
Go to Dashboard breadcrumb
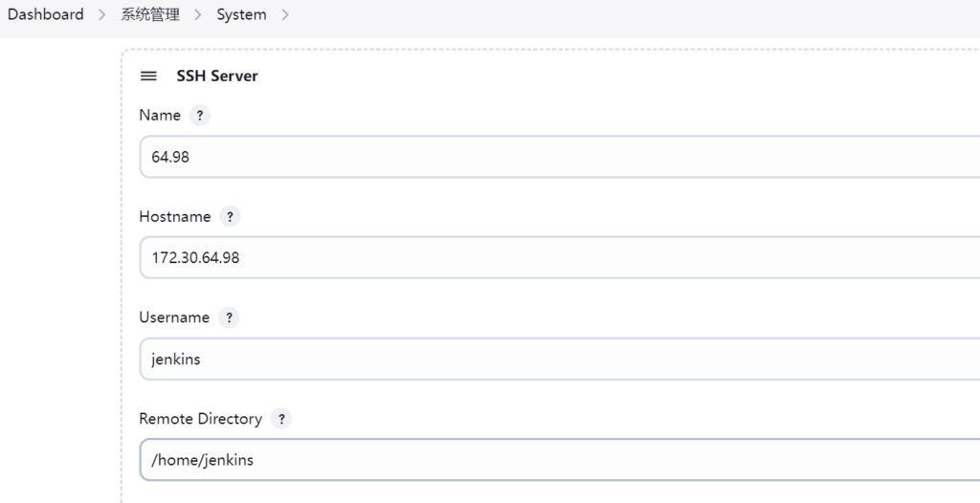click(x=46, y=14)
